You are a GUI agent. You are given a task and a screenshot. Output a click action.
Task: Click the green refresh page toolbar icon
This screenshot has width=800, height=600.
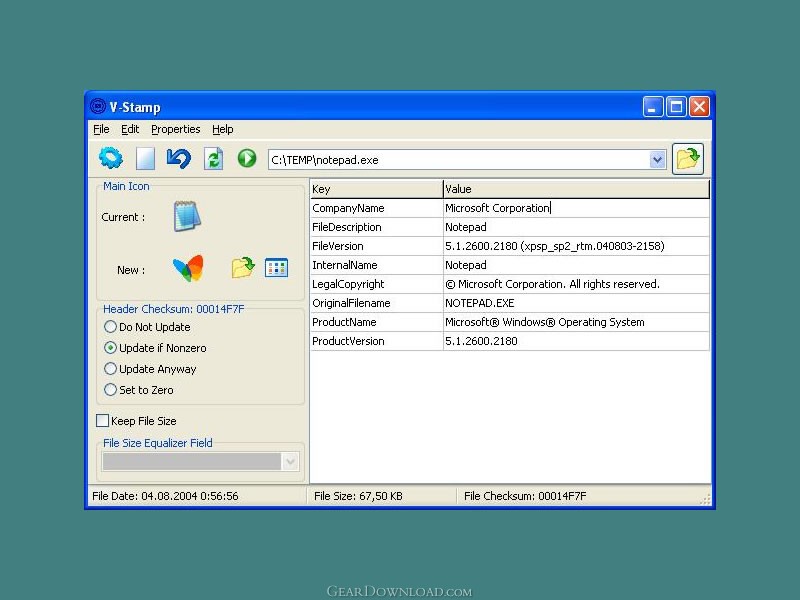point(213,158)
